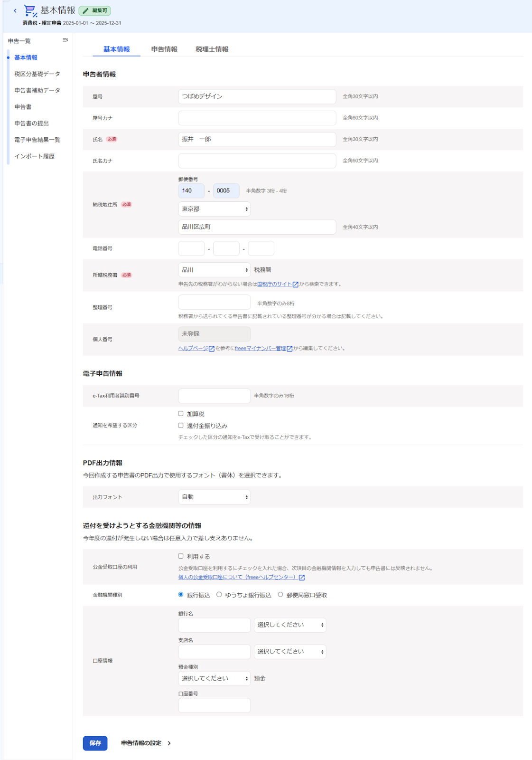Click the 申告一覧 sidebar heading
This screenshot has width=532, height=760.
pyautogui.click(x=19, y=41)
